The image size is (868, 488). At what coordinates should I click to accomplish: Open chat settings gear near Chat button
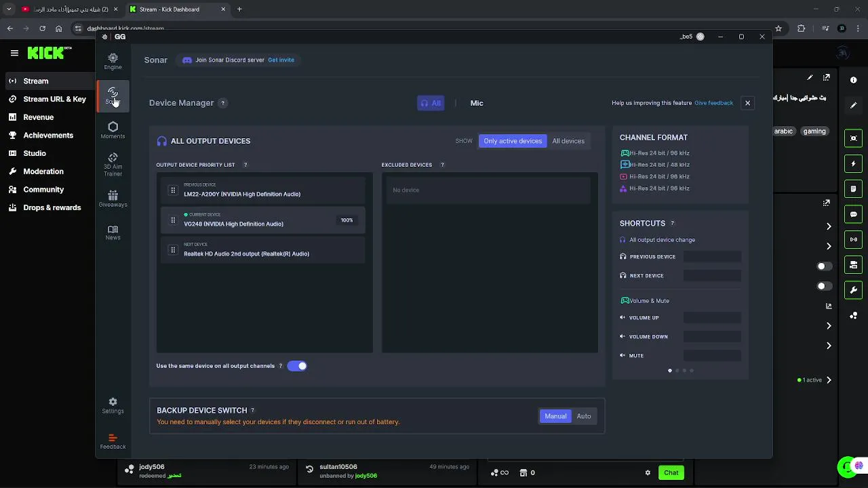click(648, 472)
